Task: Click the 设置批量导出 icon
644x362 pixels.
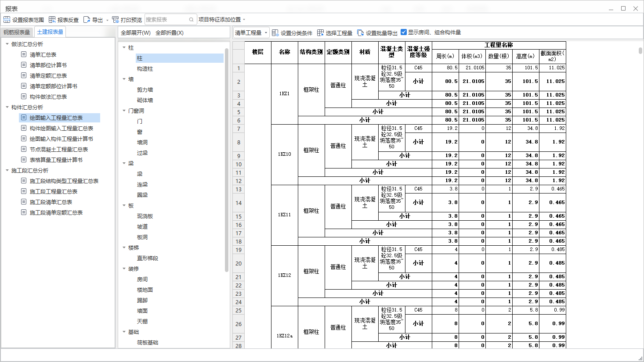Action: click(360, 33)
